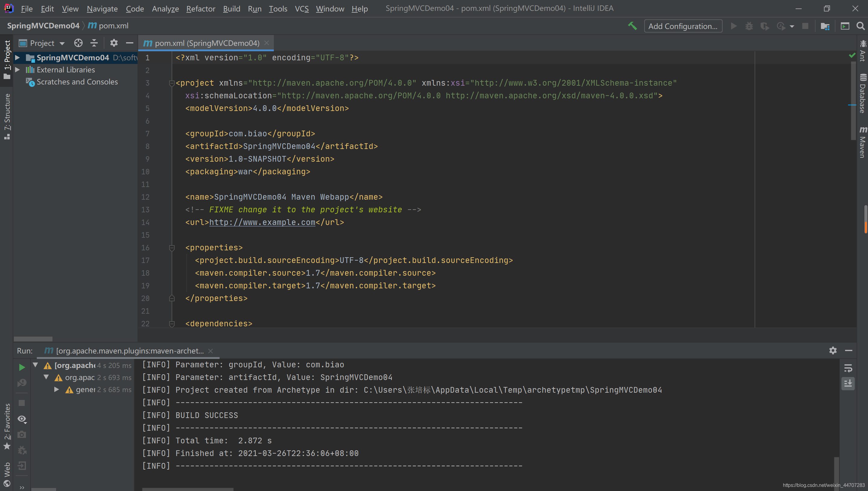
Task: Open the Maven tool window
Action: coord(863,142)
